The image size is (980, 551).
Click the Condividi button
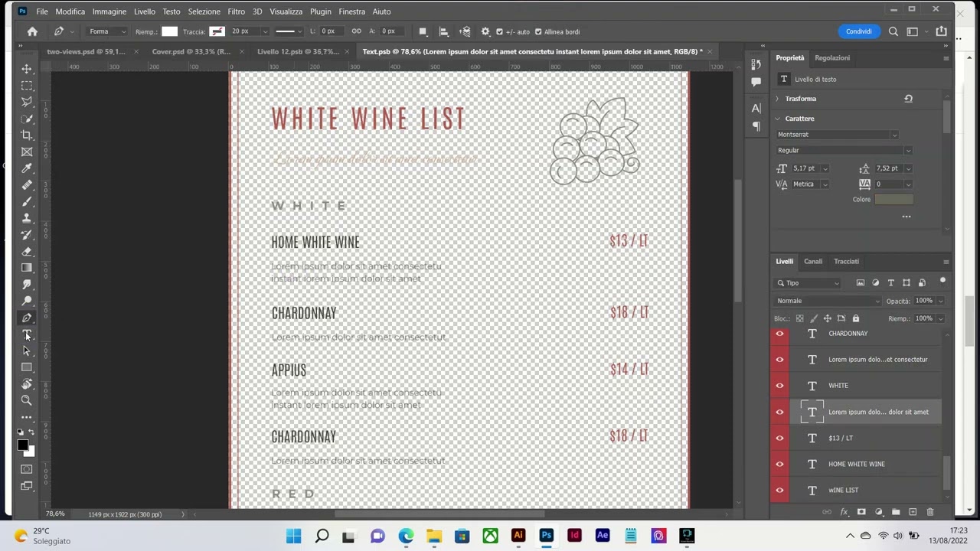pos(858,31)
